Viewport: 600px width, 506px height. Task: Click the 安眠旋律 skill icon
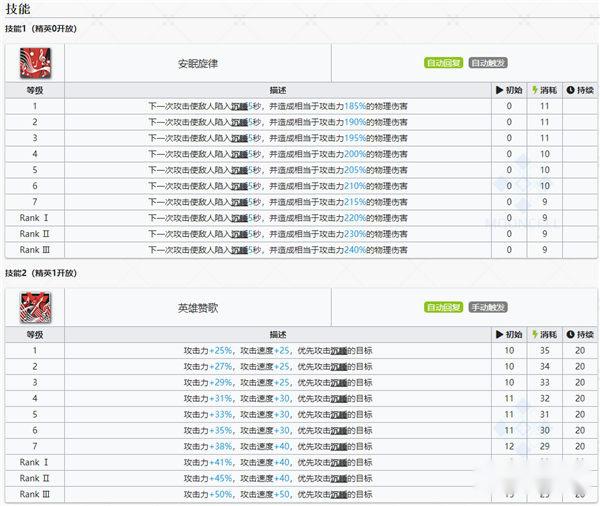click(33, 62)
